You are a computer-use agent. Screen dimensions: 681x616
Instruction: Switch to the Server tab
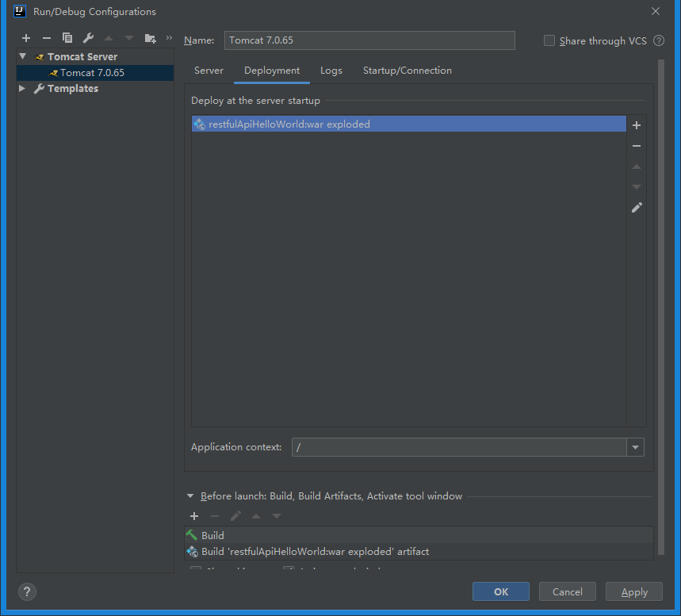(209, 71)
